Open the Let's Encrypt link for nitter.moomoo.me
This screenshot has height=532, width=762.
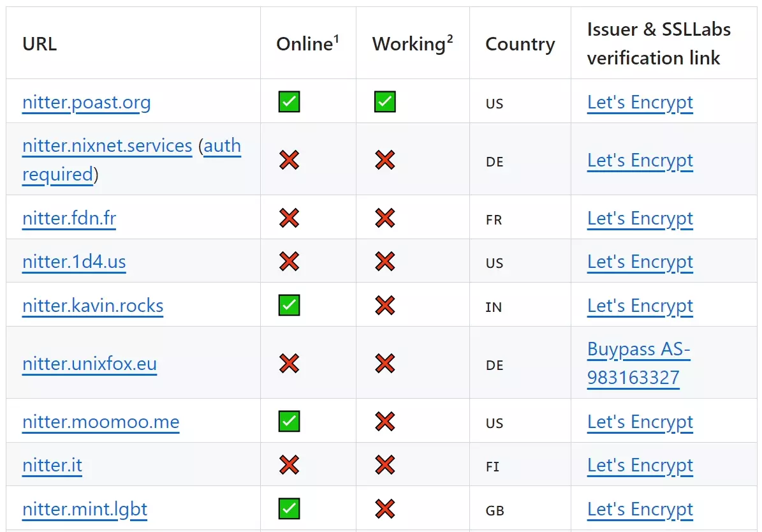pyautogui.click(x=640, y=421)
